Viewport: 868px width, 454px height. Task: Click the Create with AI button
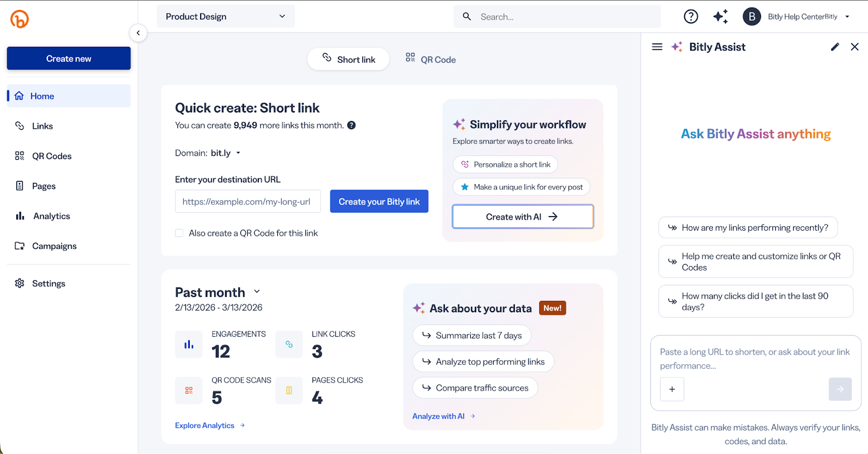point(523,217)
